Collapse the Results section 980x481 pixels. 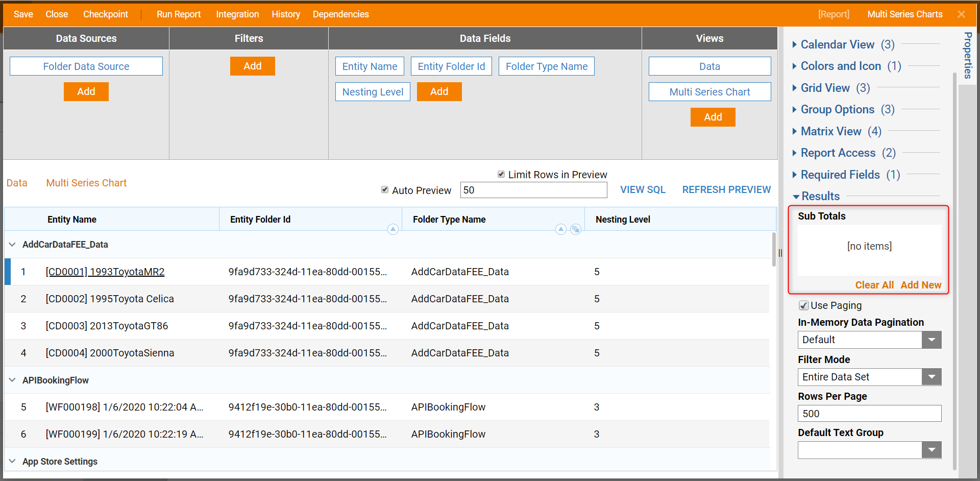[816, 196]
